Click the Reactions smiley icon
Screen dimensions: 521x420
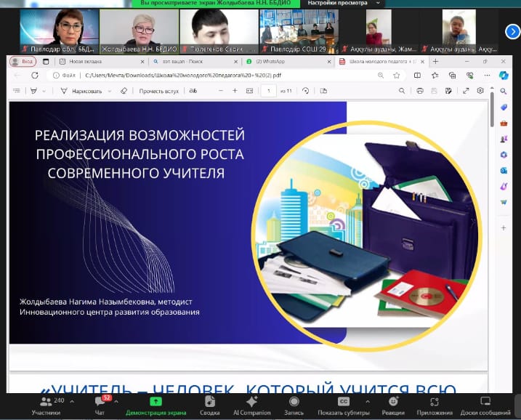pyautogui.click(x=393, y=404)
